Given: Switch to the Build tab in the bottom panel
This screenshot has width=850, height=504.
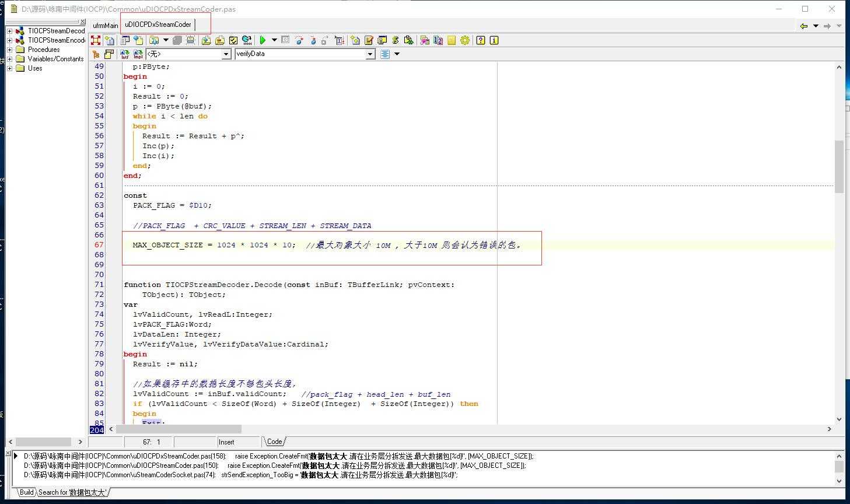Looking at the screenshot, I should click(27, 492).
